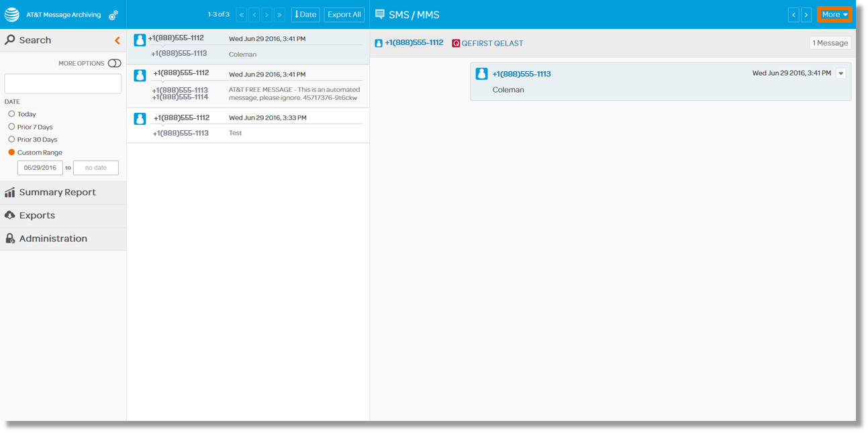Image resolution: width=868 pixels, height=433 pixels.
Task: Choose Prior 30 Days date filter
Action: [11, 140]
